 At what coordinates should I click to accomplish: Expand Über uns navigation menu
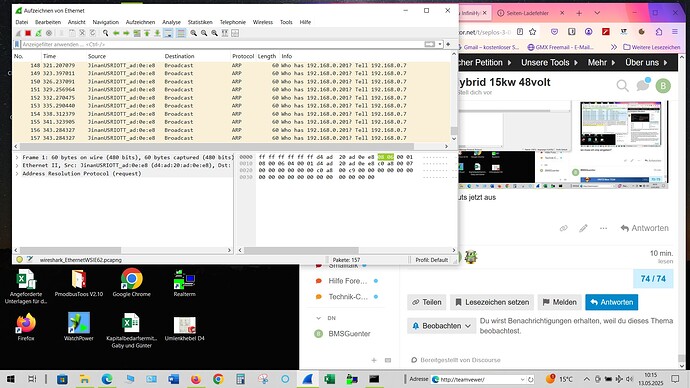(646, 62)
